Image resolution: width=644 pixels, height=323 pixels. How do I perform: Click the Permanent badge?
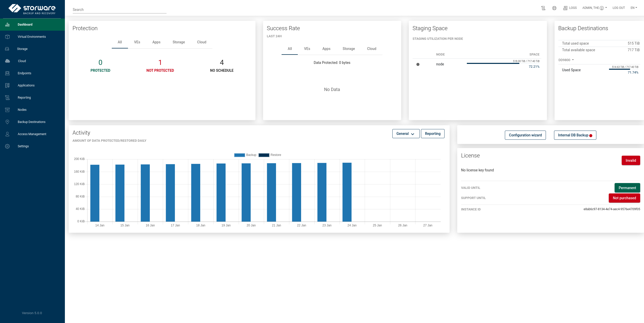click(627, 188)
